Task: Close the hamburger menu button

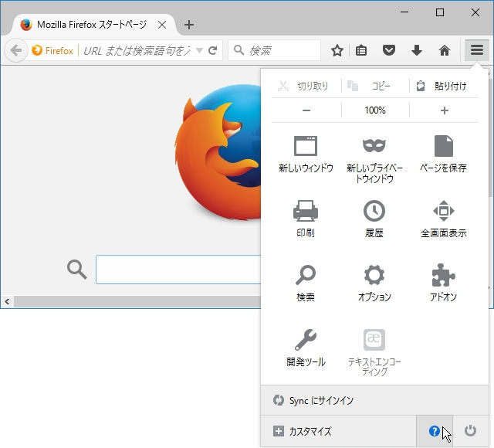Action: (x=477, y=49)
